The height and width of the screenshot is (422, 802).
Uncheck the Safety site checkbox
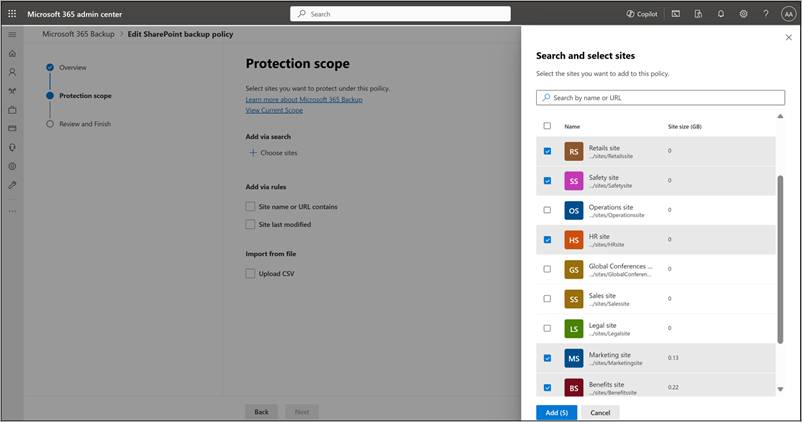(x=547, y=181)
